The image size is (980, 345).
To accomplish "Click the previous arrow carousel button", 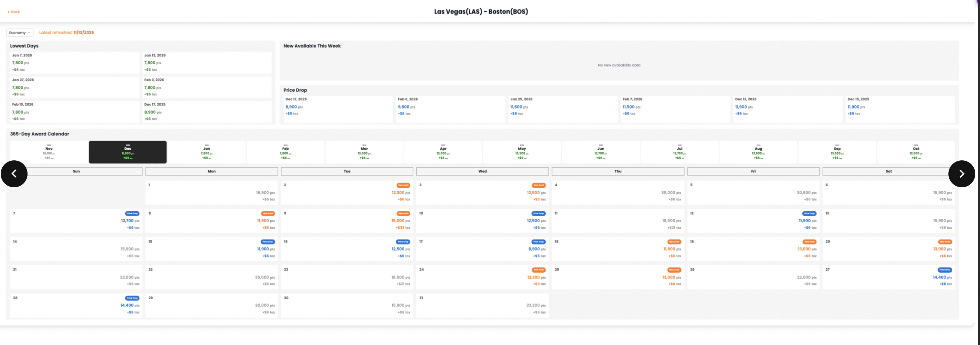I will 14,174.
